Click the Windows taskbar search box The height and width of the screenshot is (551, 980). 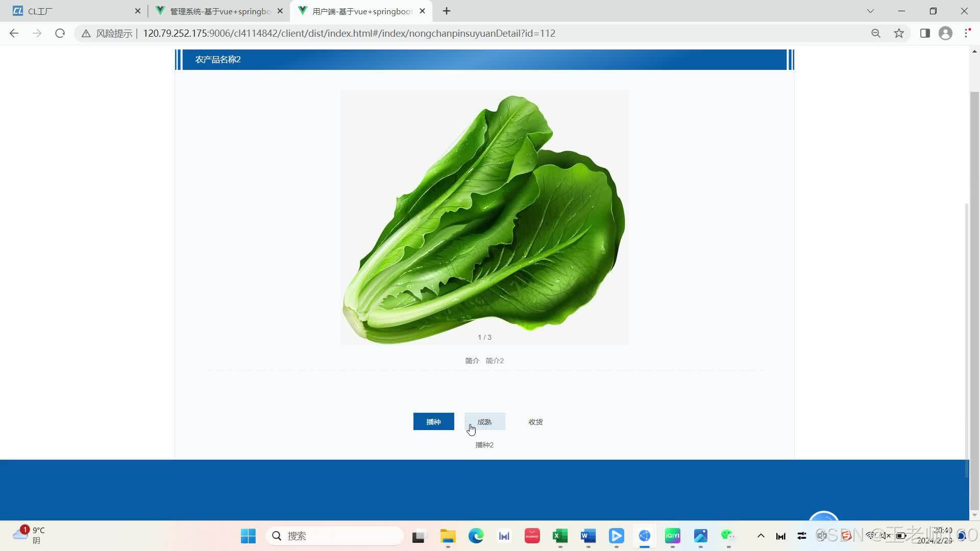point(334,536)
